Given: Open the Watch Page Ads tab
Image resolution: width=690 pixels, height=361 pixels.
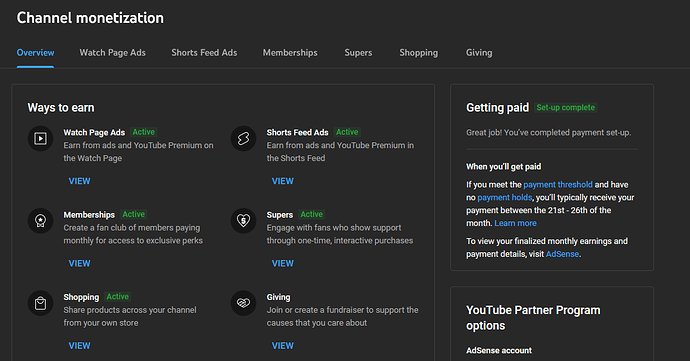Looking at the screenshot, I should click(113, 52).
